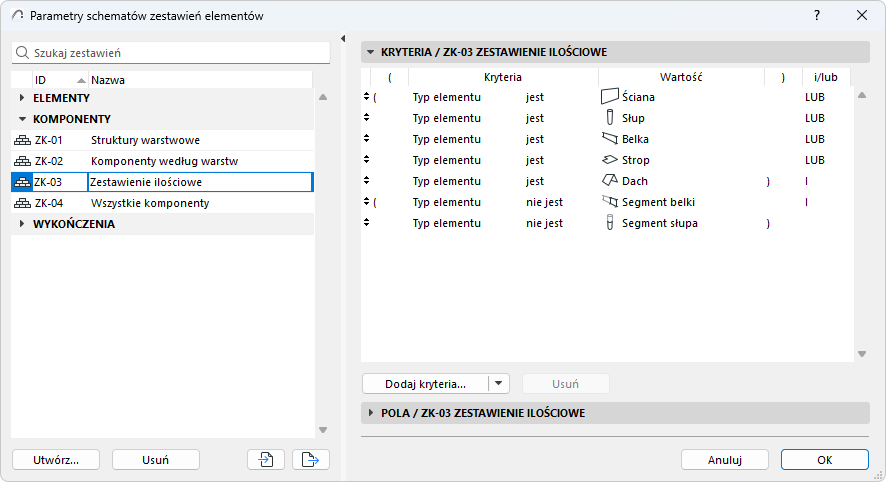The height and width of the screenshot is (482, 886).
Task: Select ZK-04 Wszystkie komponenty schedule
Action: pos(150,203)
